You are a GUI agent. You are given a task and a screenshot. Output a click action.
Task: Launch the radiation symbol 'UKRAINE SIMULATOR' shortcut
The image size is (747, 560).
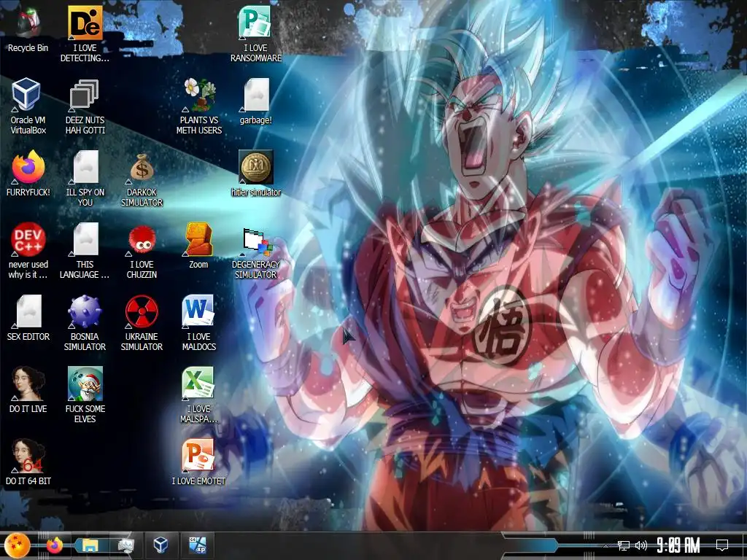point(142,312)
